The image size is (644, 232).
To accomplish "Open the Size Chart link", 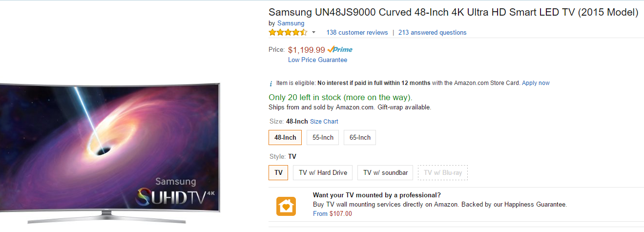I will tap(324, 122).
